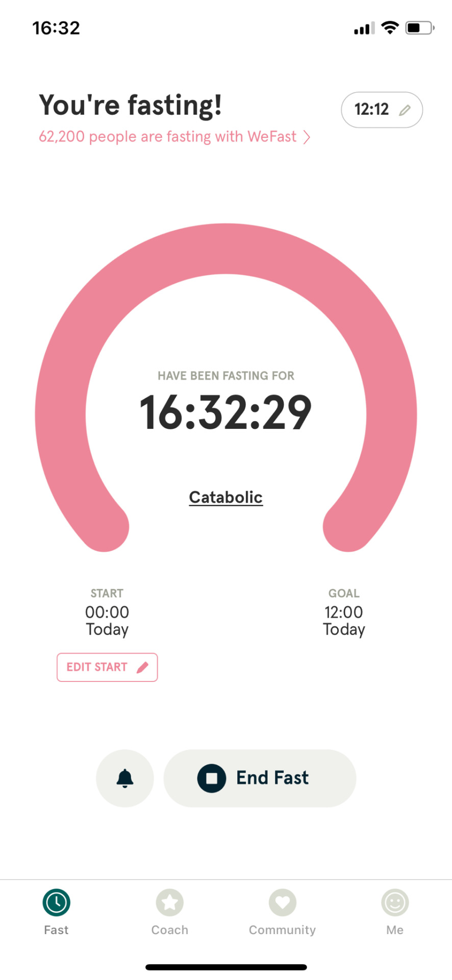Tap the Goal 12:00 Today time
The height and width of the screenshot is (980, 452).
tap(344, 620)
